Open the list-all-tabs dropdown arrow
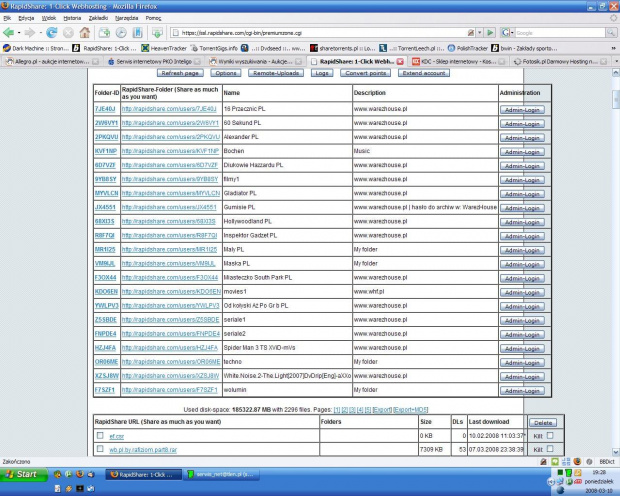This screenshot has width=620, height=496. click(x=616, y=62)
